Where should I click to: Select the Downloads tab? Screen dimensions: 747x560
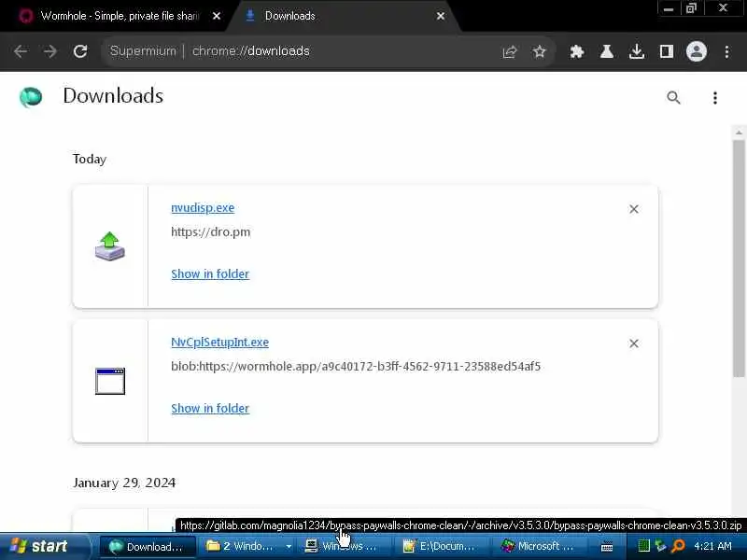pos(343,16)
